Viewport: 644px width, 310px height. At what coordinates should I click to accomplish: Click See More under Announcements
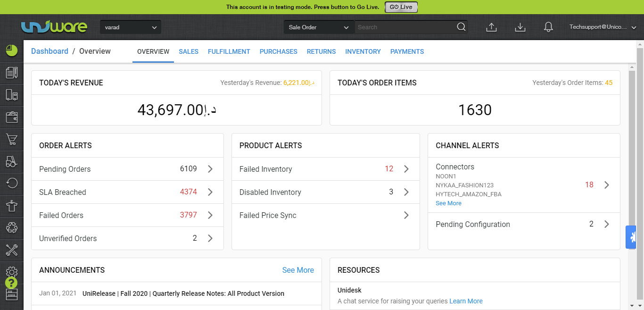[x=298, y=270]
